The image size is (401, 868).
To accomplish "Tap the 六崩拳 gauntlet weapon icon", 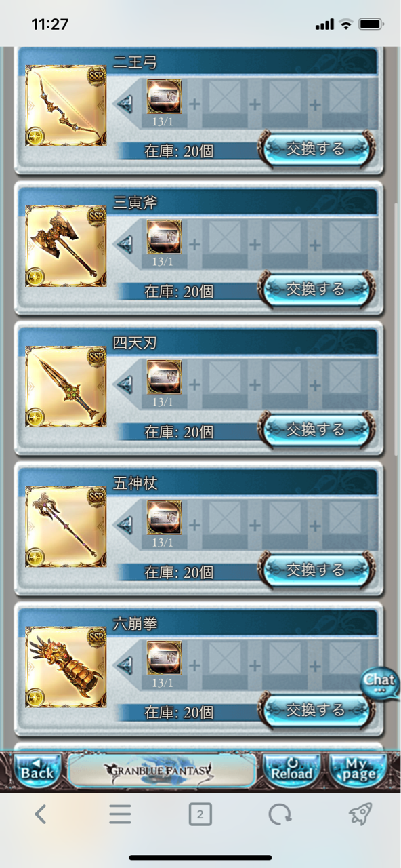I will pyautogui.click(x=66, y=667).
